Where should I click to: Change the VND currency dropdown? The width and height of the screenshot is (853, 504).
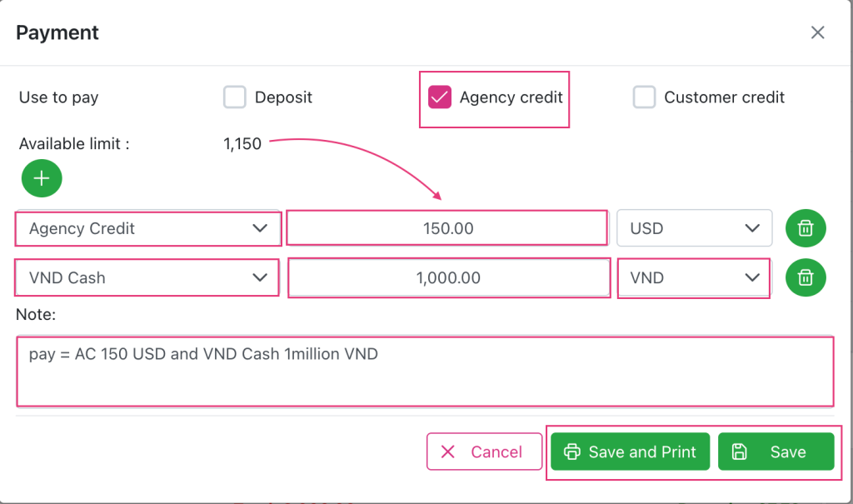click(694, 277)
